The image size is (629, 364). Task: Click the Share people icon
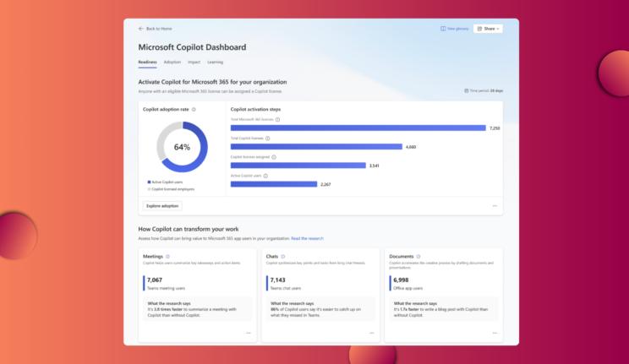coord(479,29)
